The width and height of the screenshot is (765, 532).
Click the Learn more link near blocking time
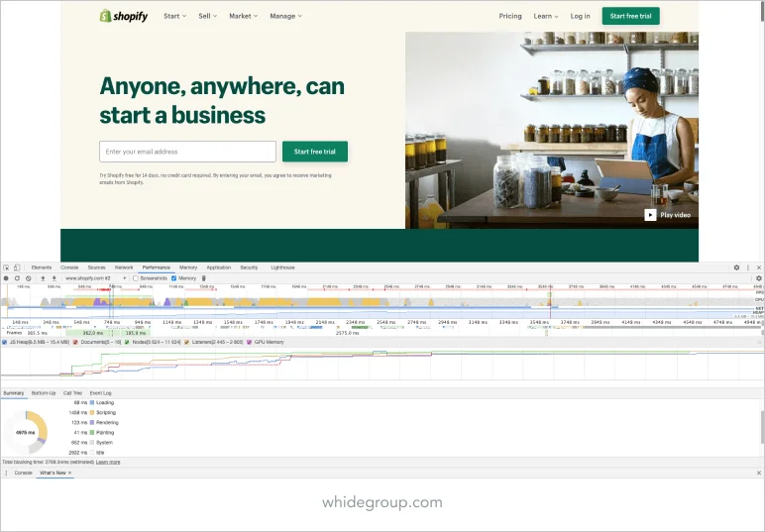pyautogui.click(x=108, y=463)
